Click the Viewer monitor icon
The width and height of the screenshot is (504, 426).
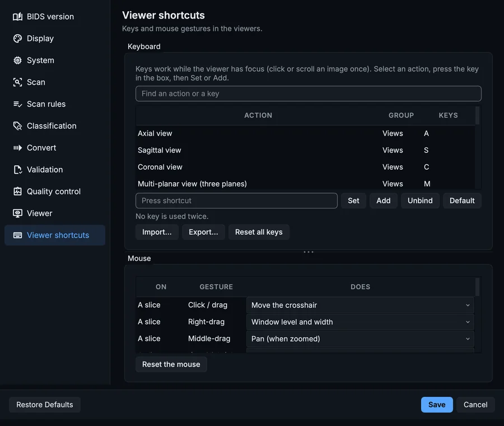18,214
